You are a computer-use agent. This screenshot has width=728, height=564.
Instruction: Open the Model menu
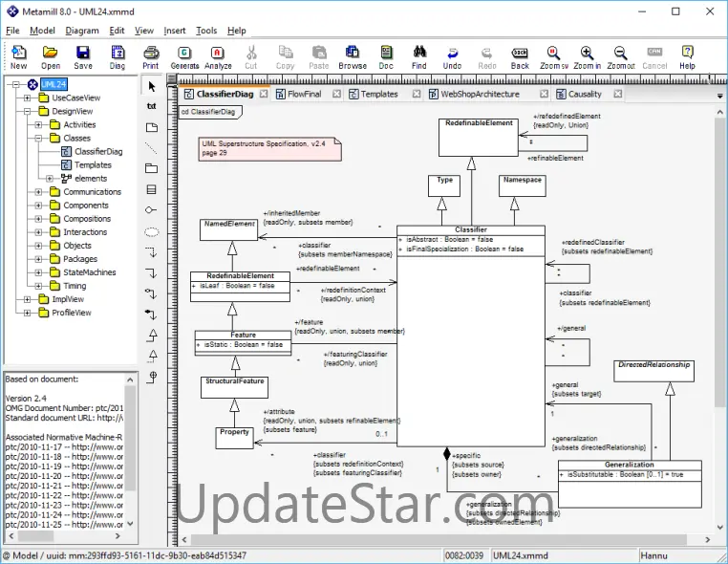pos(42,31)
